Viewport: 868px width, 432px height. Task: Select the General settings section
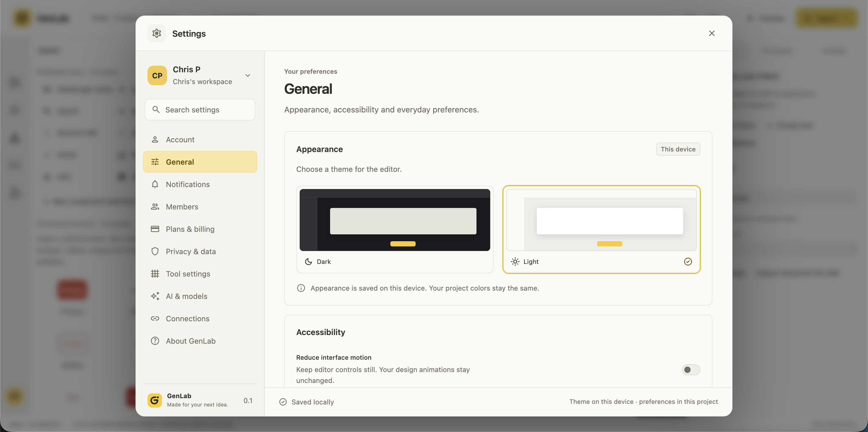(x=200, y=162)
